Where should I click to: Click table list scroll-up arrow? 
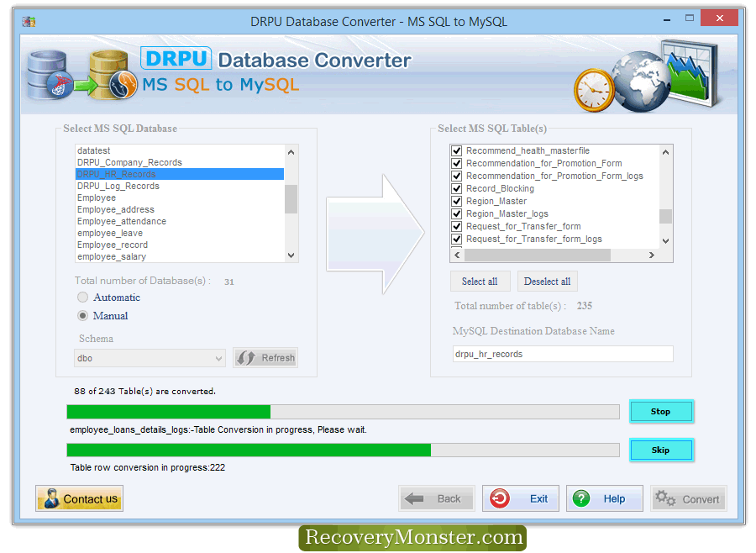(665, 152)
